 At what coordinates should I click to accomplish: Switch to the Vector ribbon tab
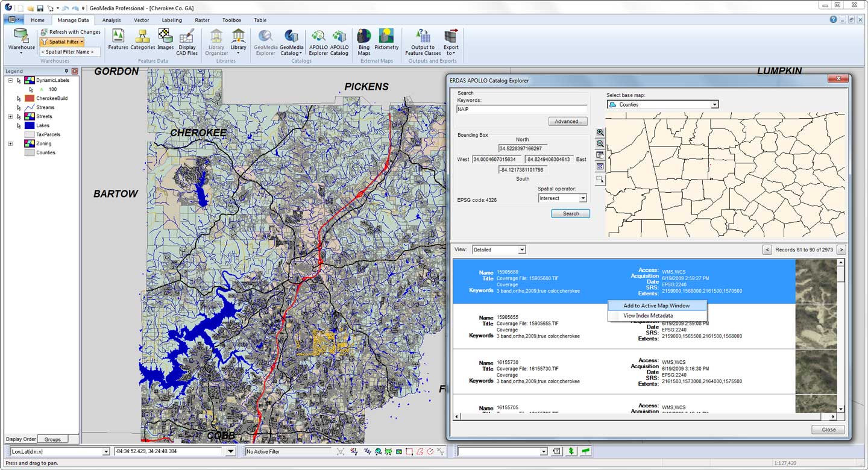142,20
